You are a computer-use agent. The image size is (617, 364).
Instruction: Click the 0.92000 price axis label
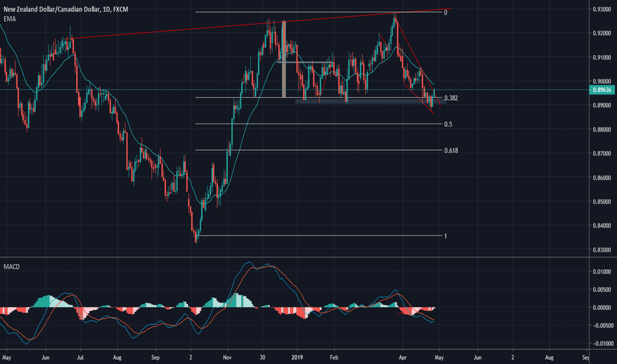point(602,34)
